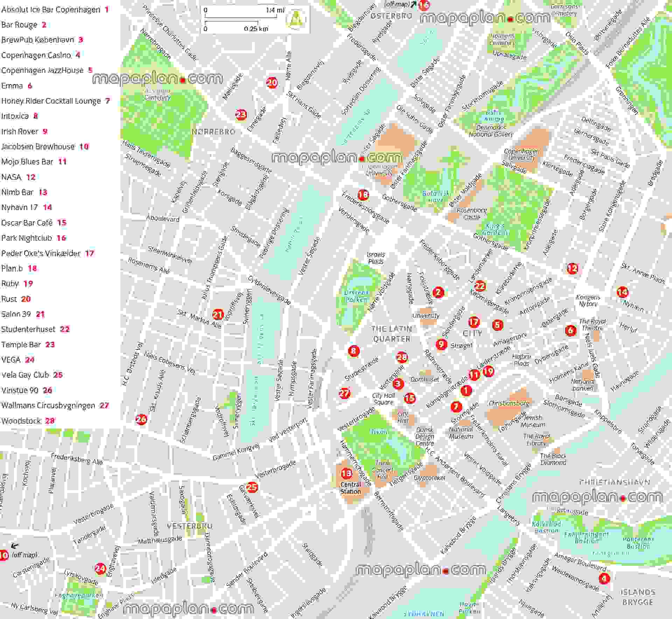Select map marker 14 at Nyhavn
Image resolution: width=672 pixels, height=619 pixels.
(x=622, y=292)
